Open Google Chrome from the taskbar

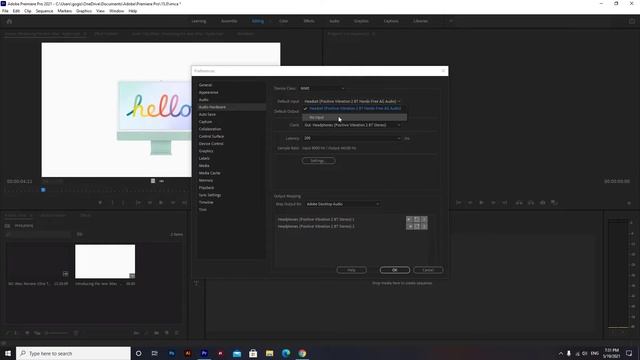tap(302, 353)
